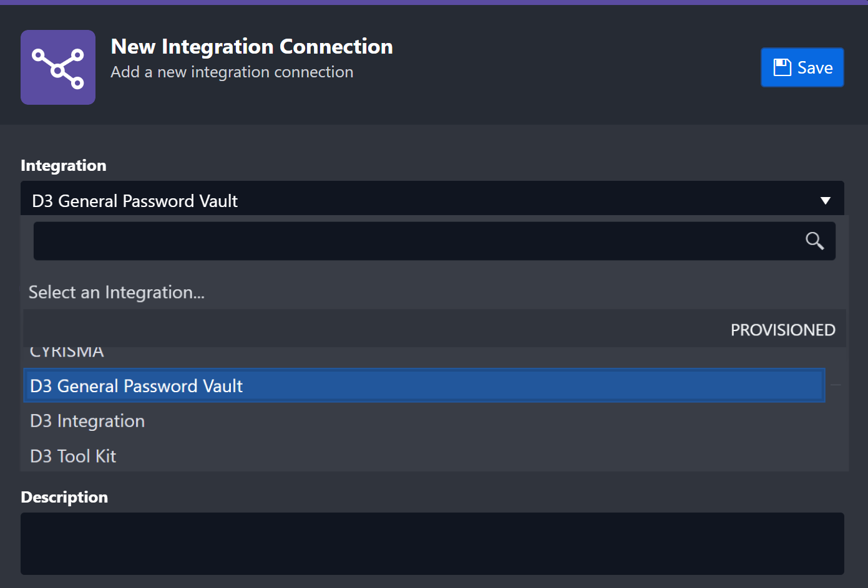
Task: Choose D3 Tool Kit from the list
Action: (x=73, y=456)
